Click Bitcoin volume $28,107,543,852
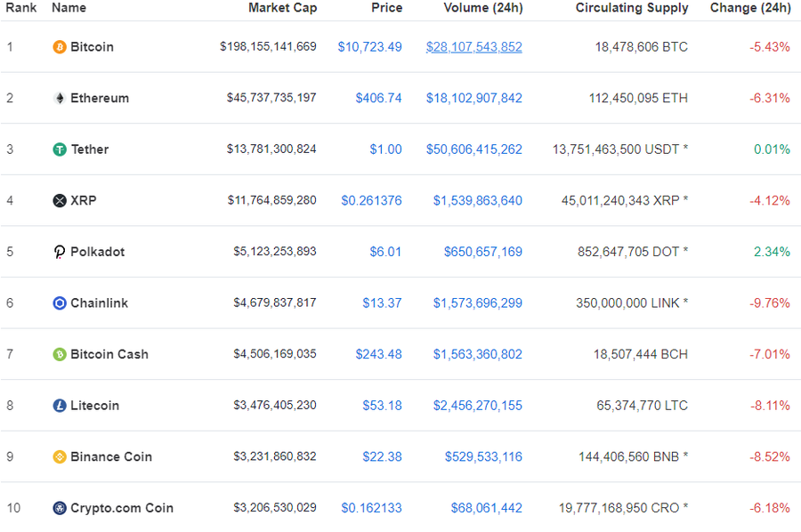Image resolution: width=801 pixels, height=532 pixels. [x=474, y=47]
